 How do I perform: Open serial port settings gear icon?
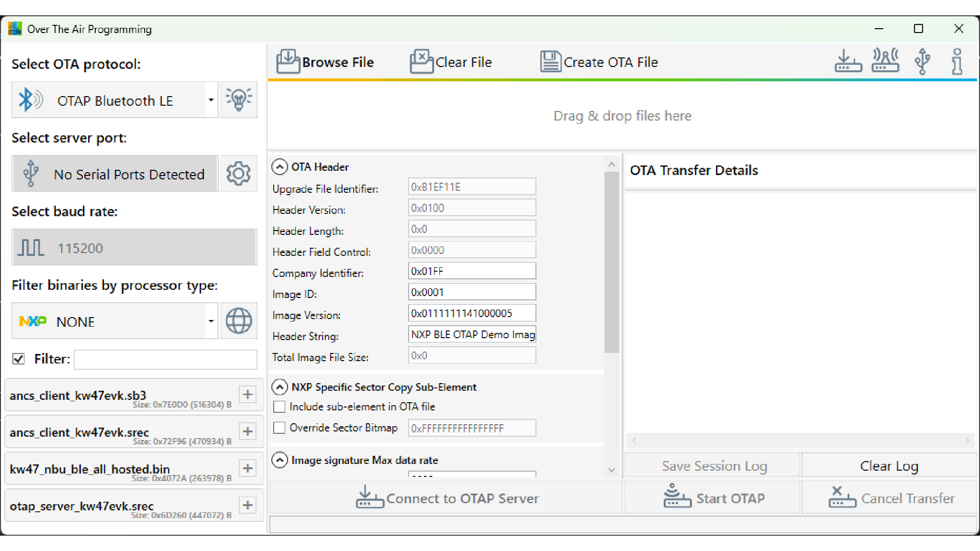pos(238,174)
